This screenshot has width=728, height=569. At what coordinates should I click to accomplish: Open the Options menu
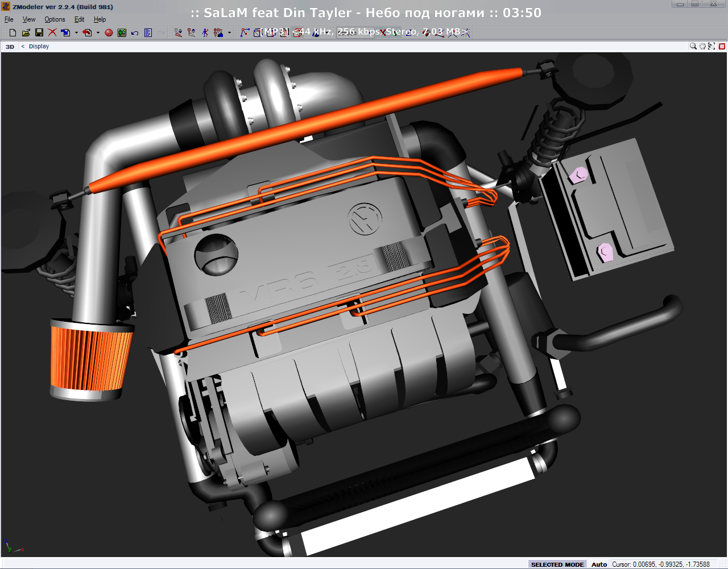point(55,19)
